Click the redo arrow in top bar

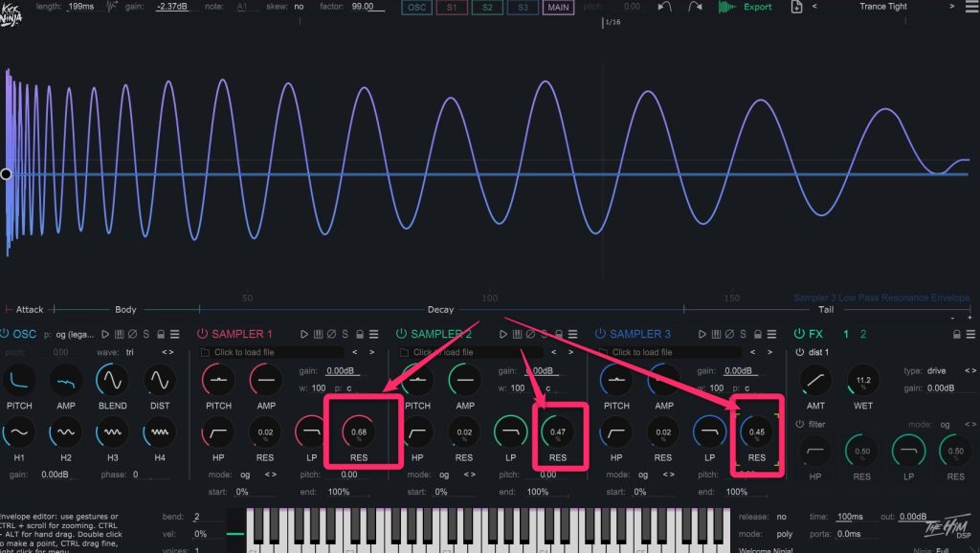694,7
